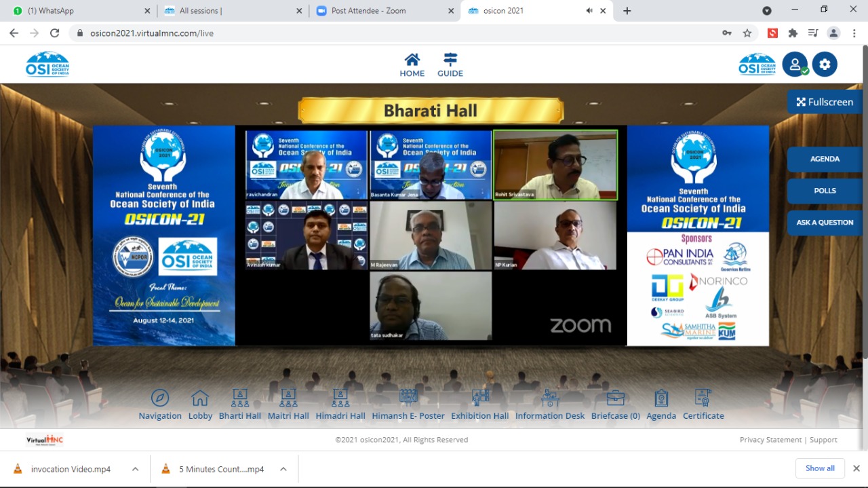The image size is (868, 488).
Task: Click the HOME menu item
Action: [x=412, y=65]
